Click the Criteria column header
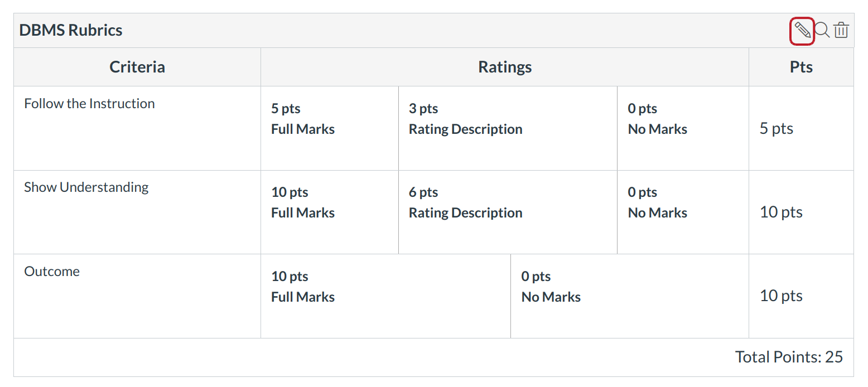Screen dimensions: 868x387 click(137, 67)
